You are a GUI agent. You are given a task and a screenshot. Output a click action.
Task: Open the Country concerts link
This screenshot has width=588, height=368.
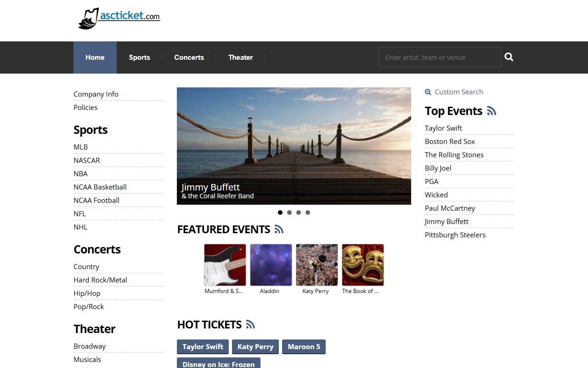[86, 267]
